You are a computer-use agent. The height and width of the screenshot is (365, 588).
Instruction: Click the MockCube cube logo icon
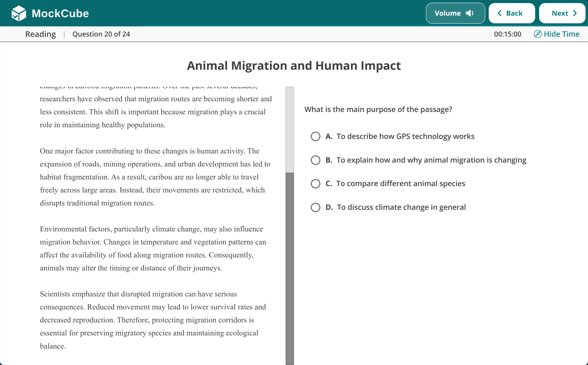coord(19,13)
